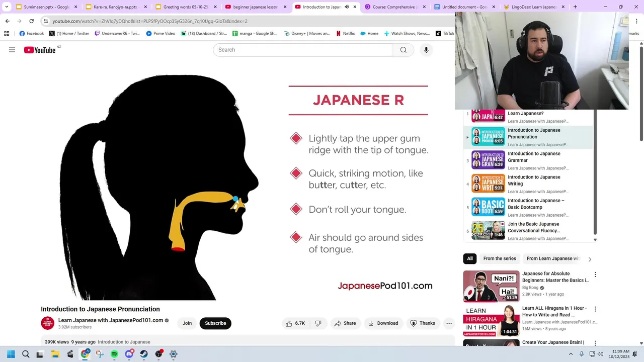This screenshot has width=644, height=362.
Task: Dislike the video with thumbs down
Action: click(x=318, y=323)
